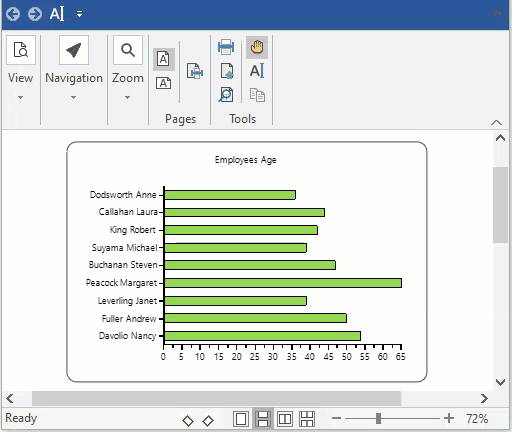Switch to single page layout in status bar

[x=241, y=419]
